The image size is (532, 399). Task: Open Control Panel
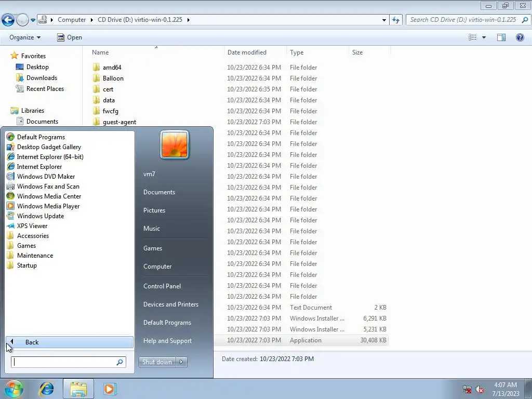tap(162, 286)
